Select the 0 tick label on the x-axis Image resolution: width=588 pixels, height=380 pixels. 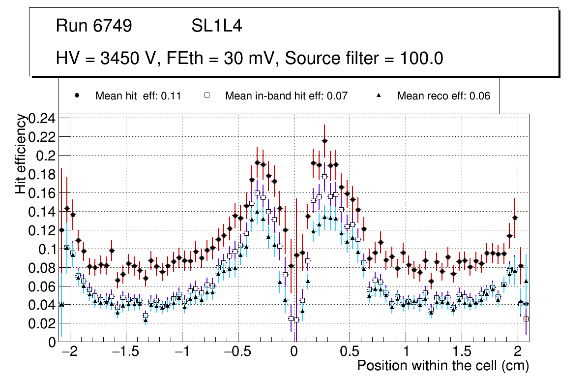(x=294, y=352)
